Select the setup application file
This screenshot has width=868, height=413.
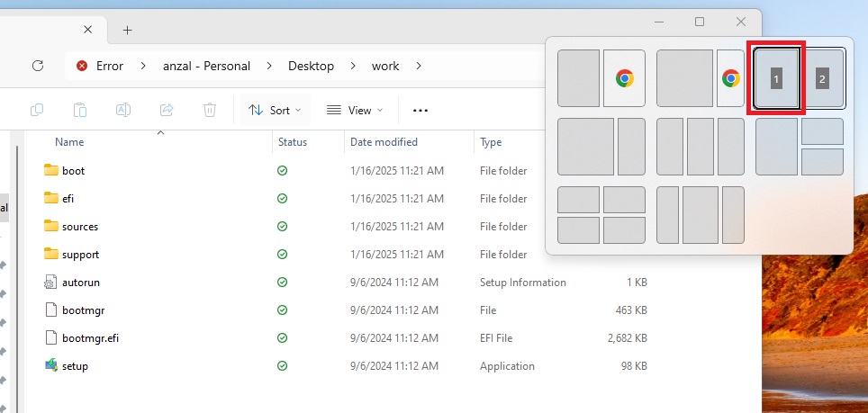click(75, 366)
